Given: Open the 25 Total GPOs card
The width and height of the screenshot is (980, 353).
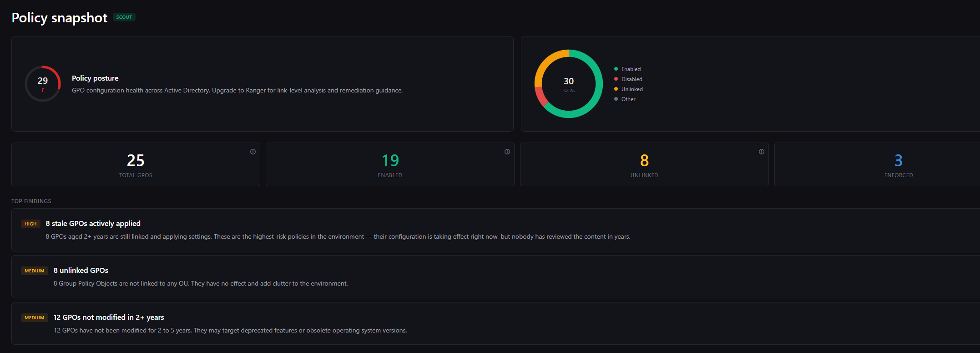Looking at the screenshot, I should [x=136, y=164].
